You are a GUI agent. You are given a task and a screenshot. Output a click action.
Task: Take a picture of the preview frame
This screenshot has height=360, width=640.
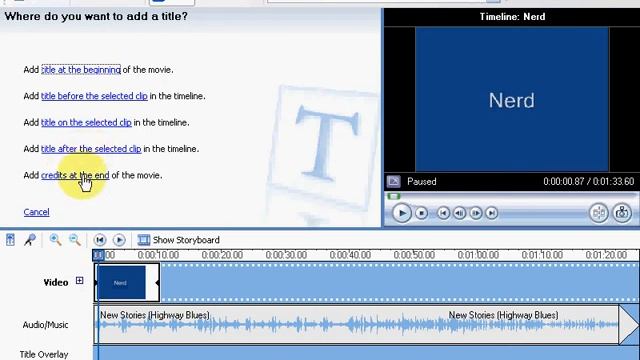click(622, 213)
